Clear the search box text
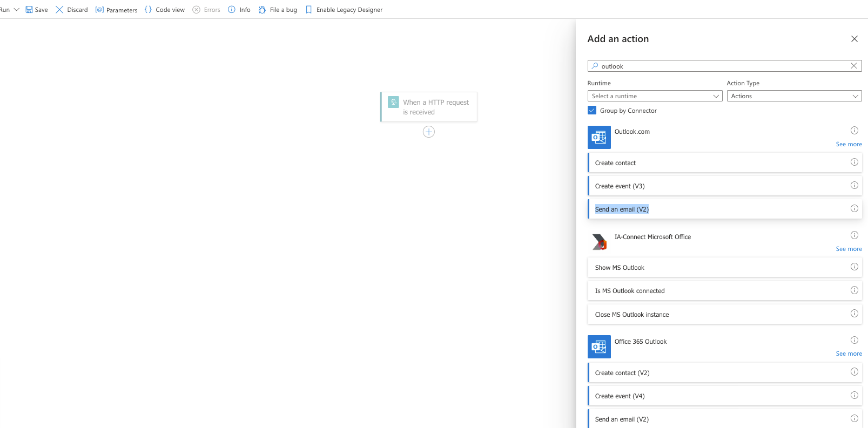This screenshot has height=428, width=868. [854, 66]
